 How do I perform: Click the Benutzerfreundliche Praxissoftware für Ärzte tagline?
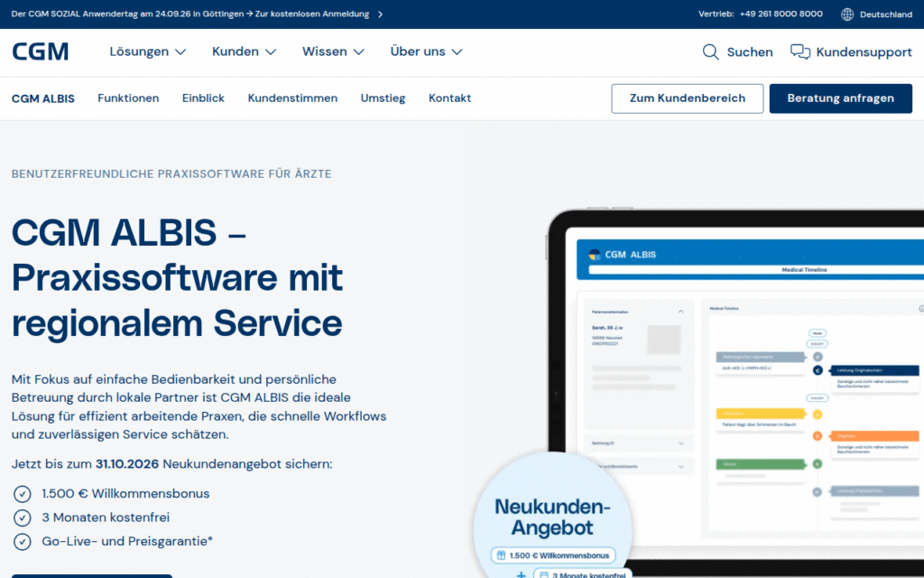point(171,174)
